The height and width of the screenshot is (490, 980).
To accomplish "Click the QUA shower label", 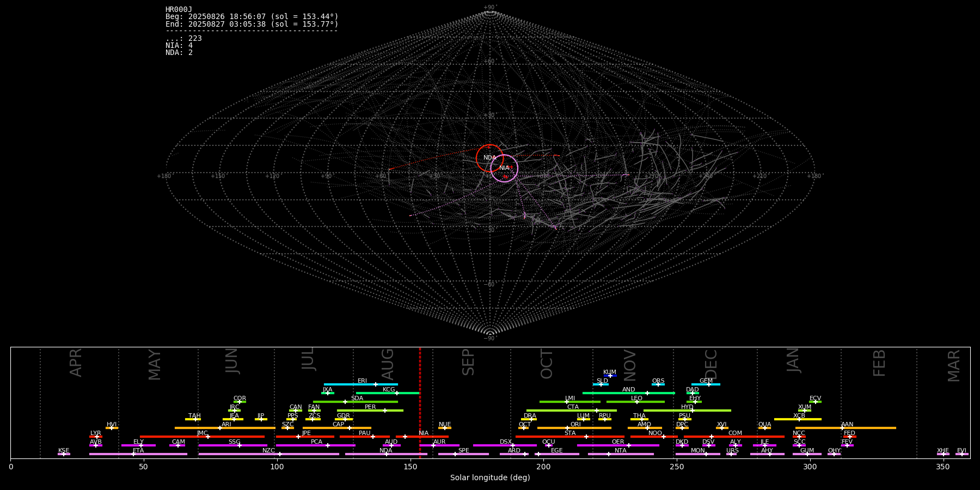I will pyautogui.click(x=765, y=424).
